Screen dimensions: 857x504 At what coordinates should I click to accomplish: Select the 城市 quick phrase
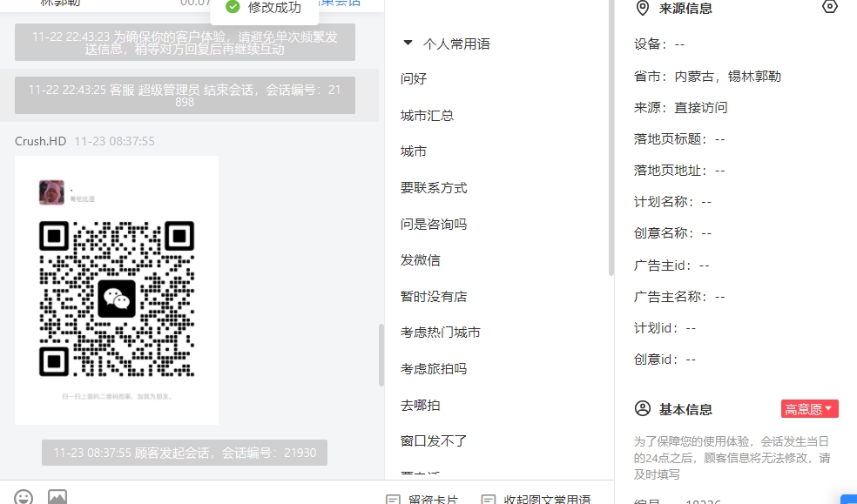point(413,151)
